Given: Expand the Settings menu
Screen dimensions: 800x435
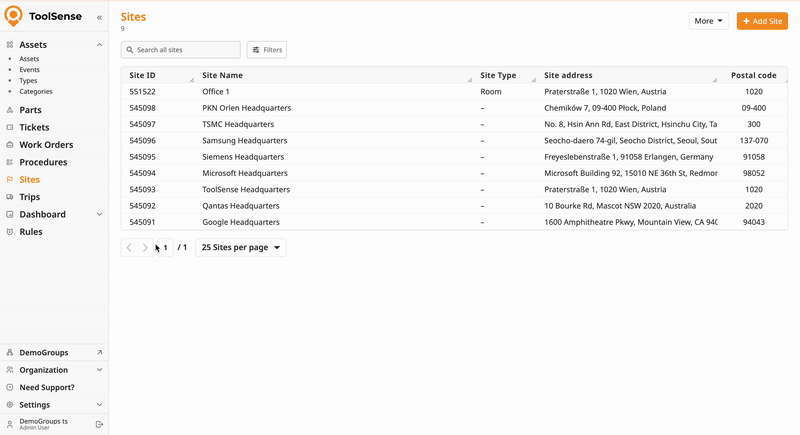Looking at the screenshot, I should (x=99, y=405).
